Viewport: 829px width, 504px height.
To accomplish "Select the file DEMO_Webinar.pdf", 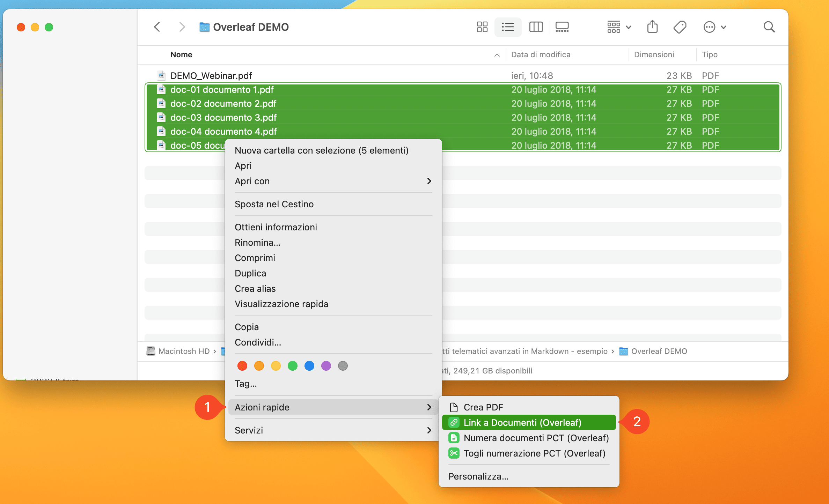I will [x=463, y=75].
